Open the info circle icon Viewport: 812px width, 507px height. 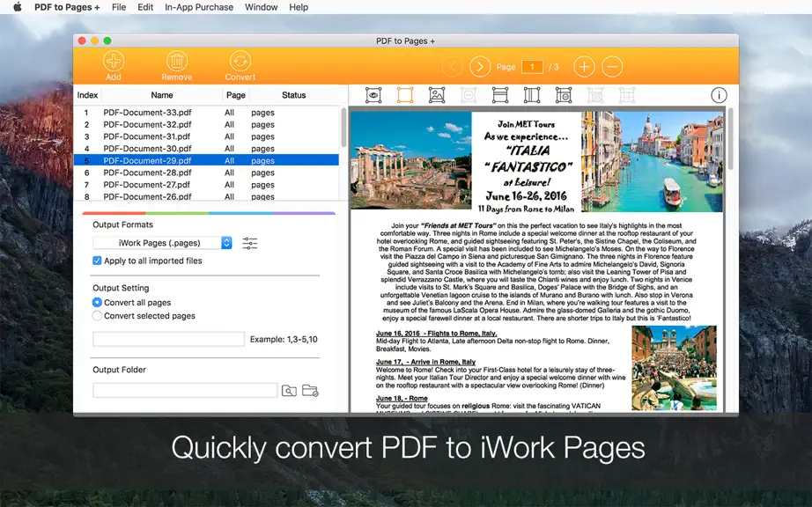(x=719, y=95)
